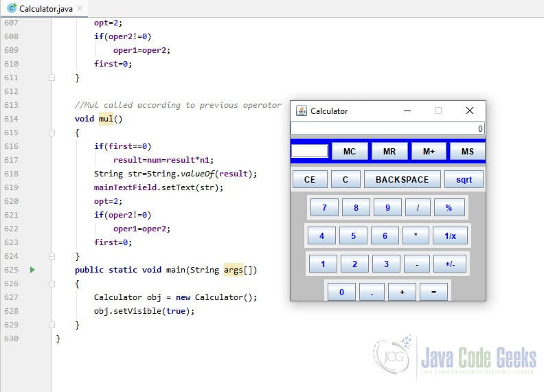
Task: Click the Java icon in Calculator title bar
Action: (x=301, y=111)
